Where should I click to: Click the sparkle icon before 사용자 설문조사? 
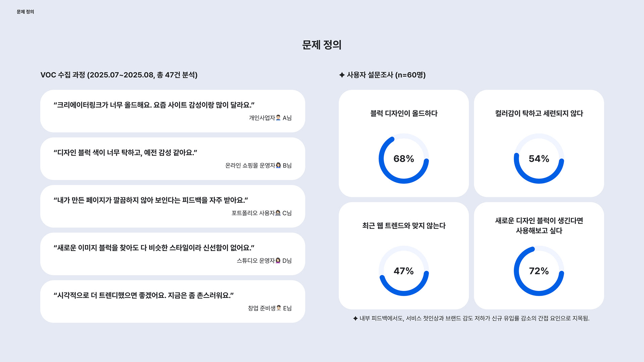(x=342, y=75)
